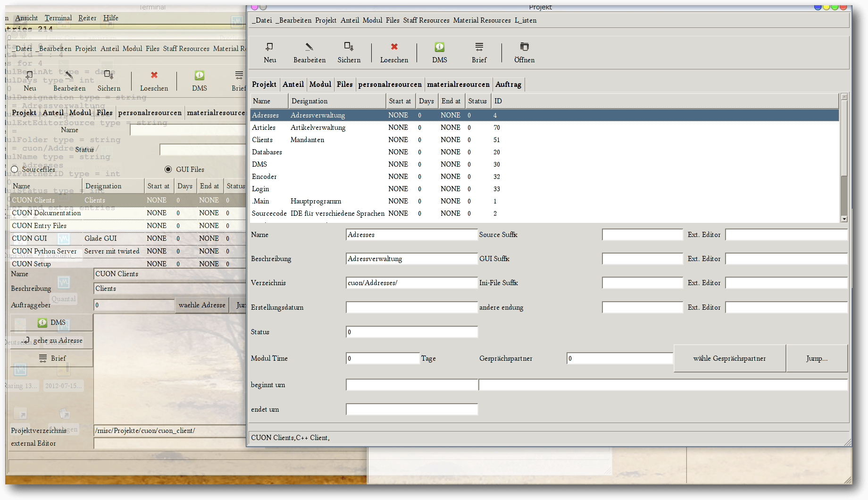Click the Verzeichnis field cuon/Addresses/

pyautogui.click(x=411, y=283)
